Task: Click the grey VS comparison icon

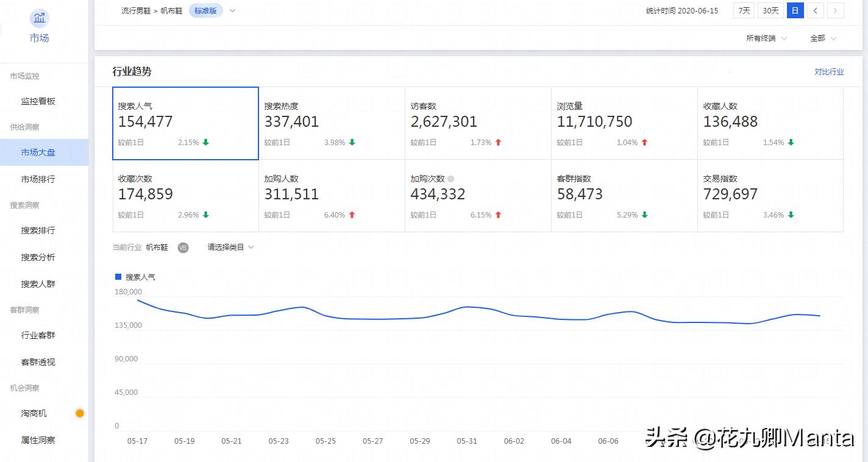Action: (x=183, y=247)
